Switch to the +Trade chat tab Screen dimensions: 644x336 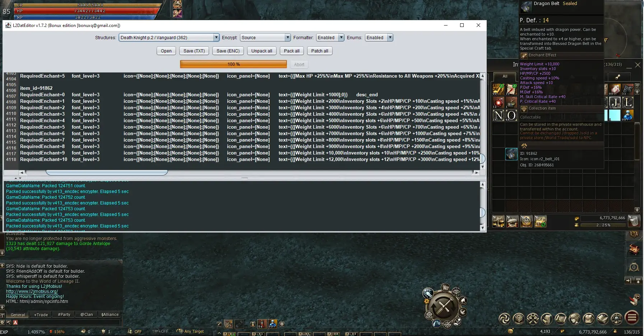(41, 314)
